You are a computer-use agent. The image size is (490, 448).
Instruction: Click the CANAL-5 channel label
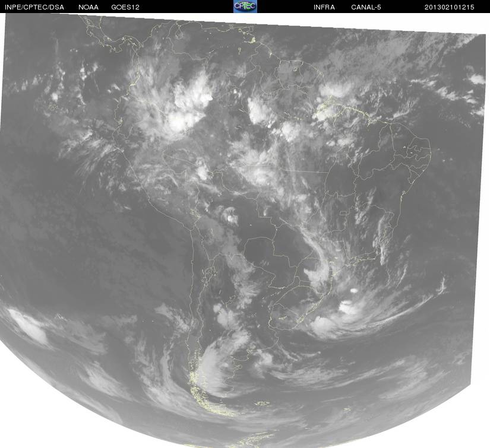(366, 7)
